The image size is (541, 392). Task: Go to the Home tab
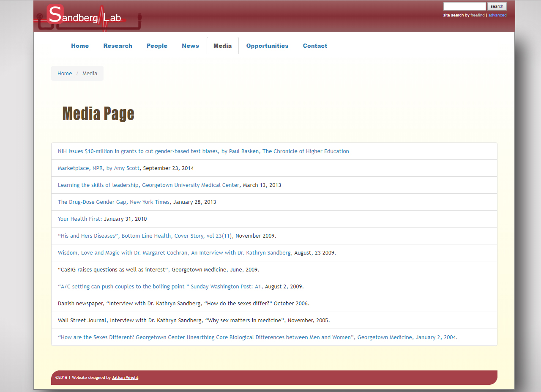pos(80,46)
